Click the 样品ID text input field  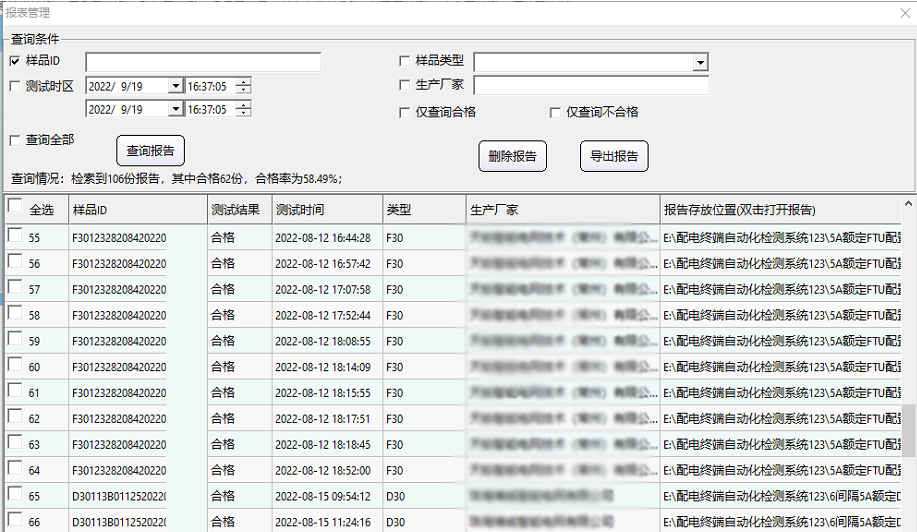(x=203, y=63)
